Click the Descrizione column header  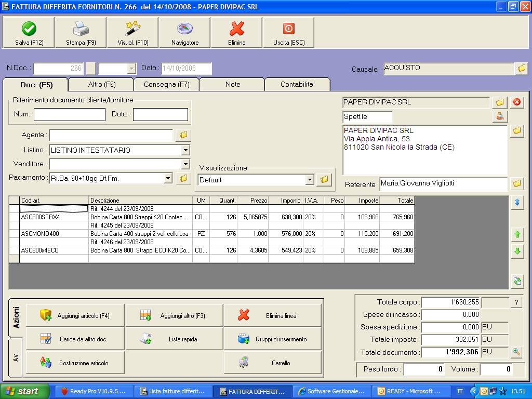pos(140,201)
